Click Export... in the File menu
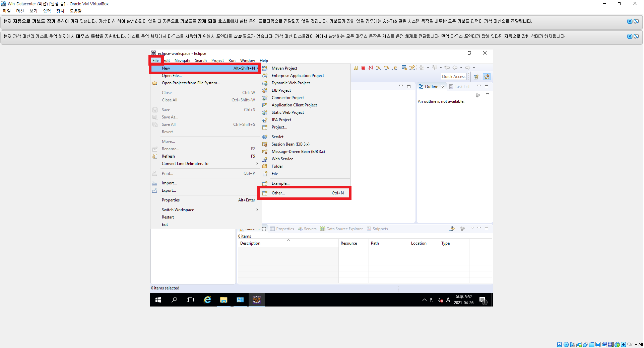This screenshot has width=644, height=348. [x=206, y=190]
